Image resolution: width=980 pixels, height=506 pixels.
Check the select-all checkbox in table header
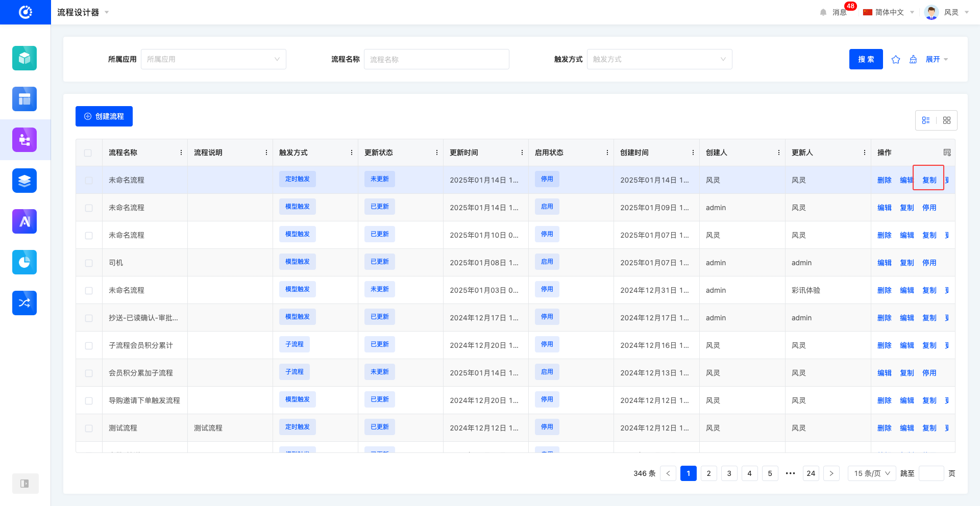88,153
